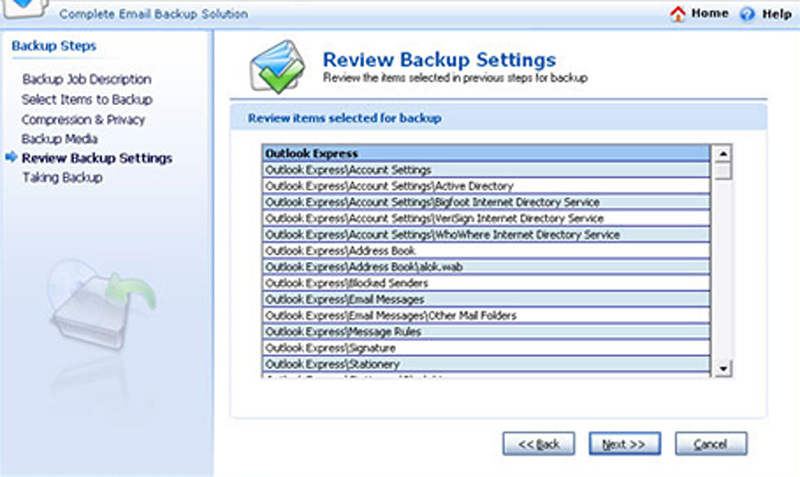Click the Cancel button
Viewport: 800px width, 477px height.
(711, 444)
